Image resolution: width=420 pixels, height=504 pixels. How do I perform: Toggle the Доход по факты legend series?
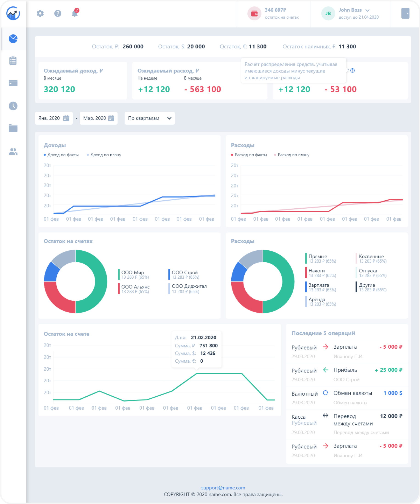[x=61, y=155]
